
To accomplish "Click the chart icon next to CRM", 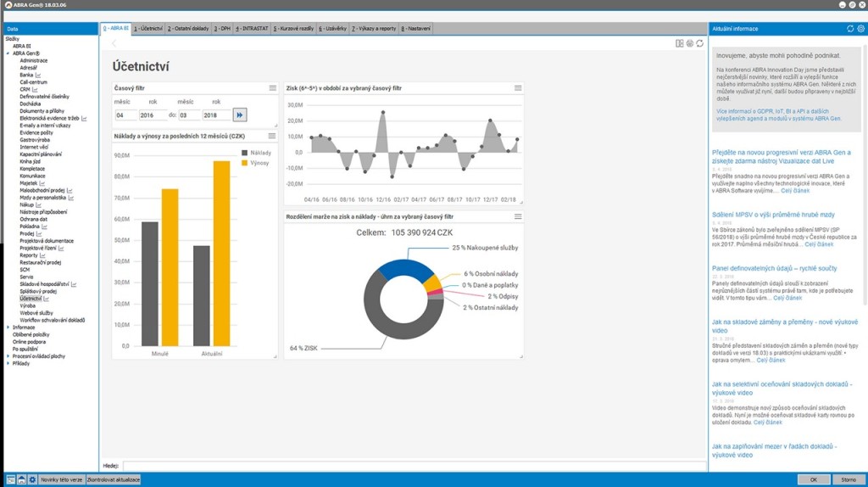I will pos(34,89).
